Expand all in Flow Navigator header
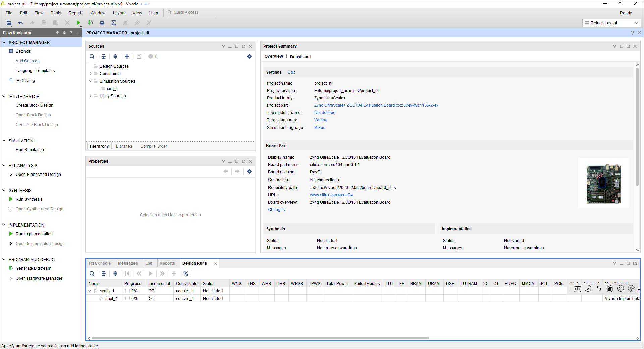This screenshot has height=349, width=644. [x=64, y=33]
